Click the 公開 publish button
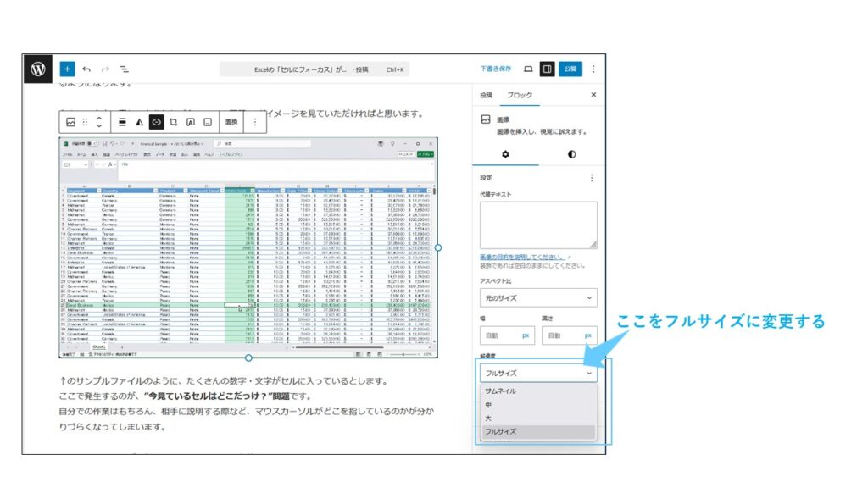The height and width of the screenshot is (488, 868). click(x=570, y=69)
